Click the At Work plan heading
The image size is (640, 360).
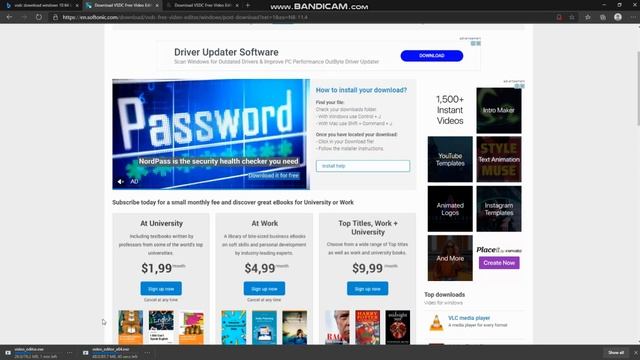point(264,223)
